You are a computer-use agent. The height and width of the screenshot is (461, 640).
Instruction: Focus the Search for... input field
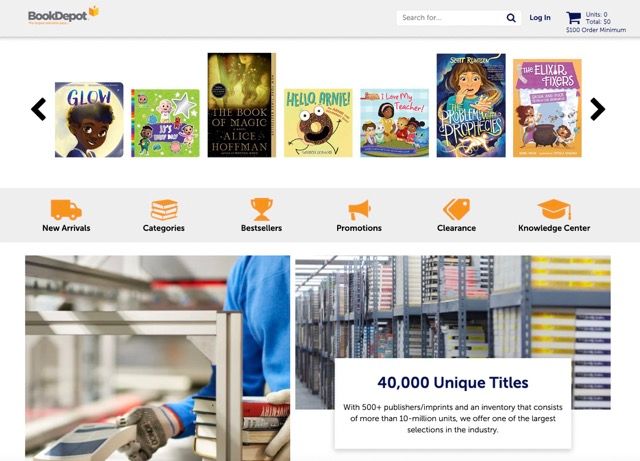coord(451,18)
